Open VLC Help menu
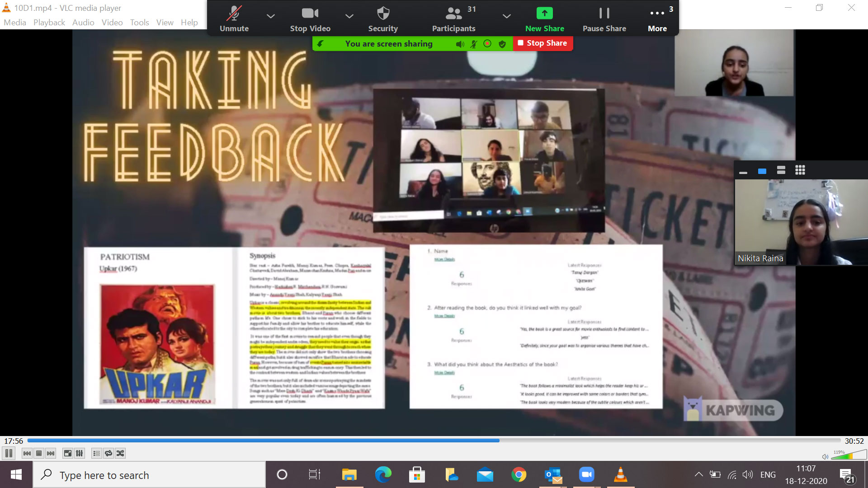 189,23
